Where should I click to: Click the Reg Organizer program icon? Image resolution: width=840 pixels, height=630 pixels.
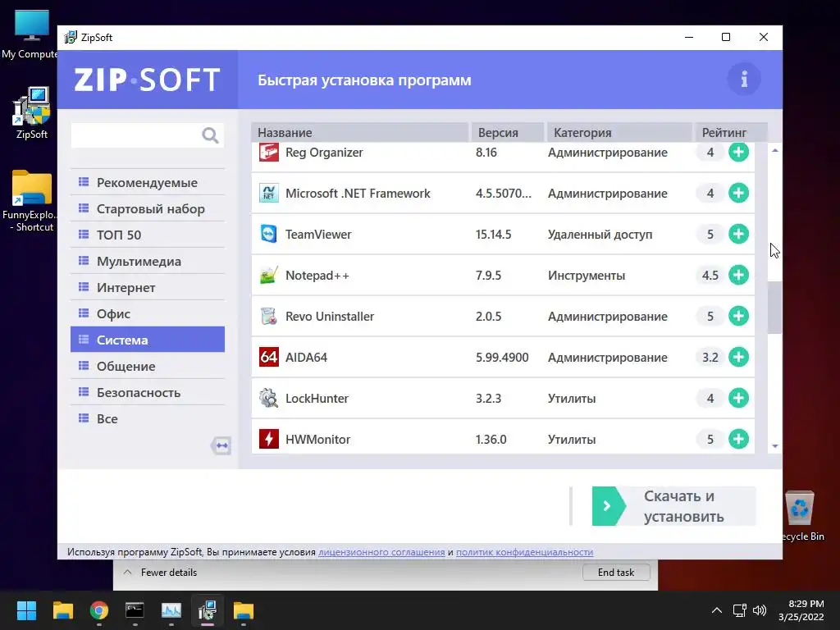[269, 152]
